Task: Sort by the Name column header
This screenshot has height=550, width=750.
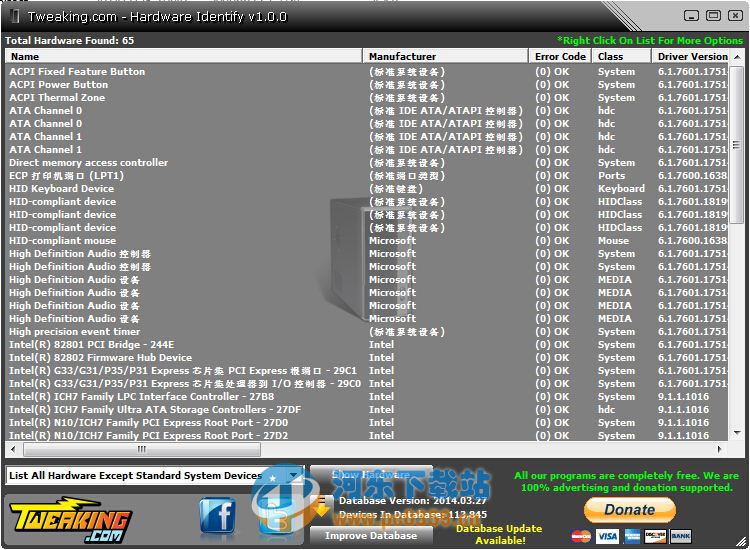Action: pyautogui.click(x=184, y=56)
